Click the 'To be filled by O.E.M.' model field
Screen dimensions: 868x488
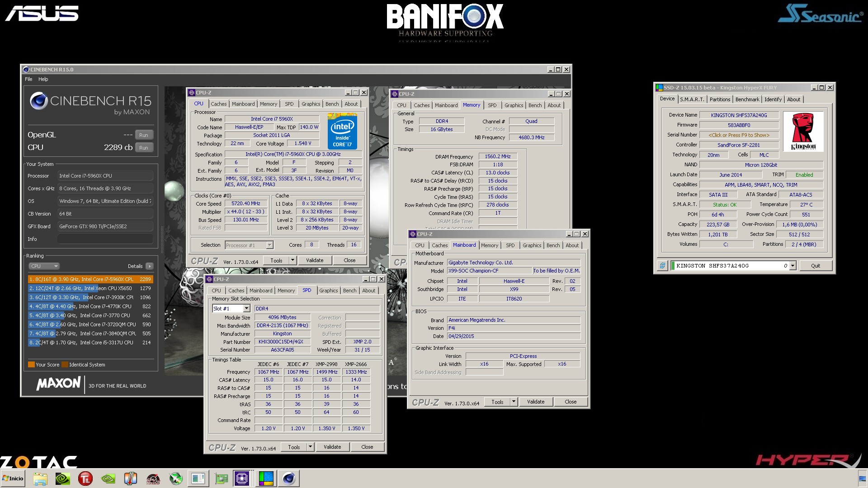click(556, 271)
